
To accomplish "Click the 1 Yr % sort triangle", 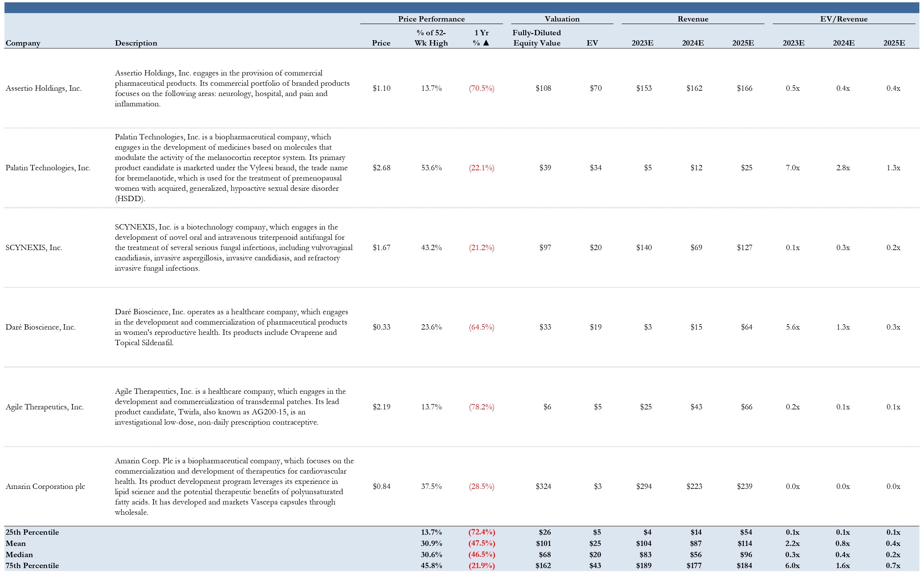I will coord(486,43).
